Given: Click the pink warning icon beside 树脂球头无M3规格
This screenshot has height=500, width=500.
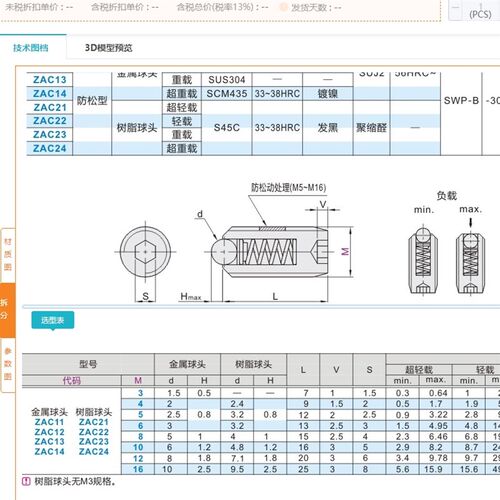Looking at the screenshot, I should point(26,481).
